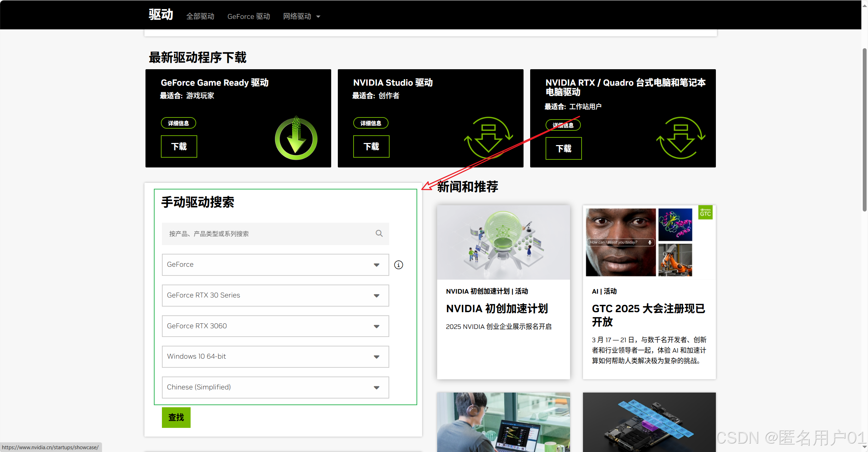This screenshot has height=452, width=868.
Task: Click the green 查找 search button
Action: tap(176, 417)
